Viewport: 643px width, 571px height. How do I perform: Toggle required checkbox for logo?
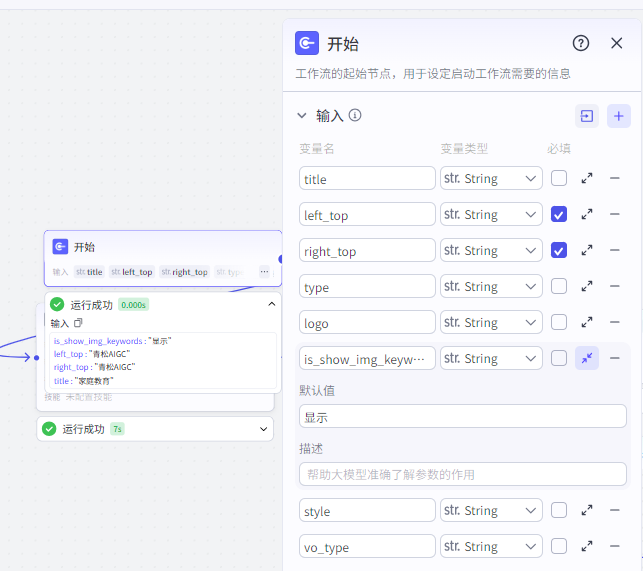tap(559, 322)
